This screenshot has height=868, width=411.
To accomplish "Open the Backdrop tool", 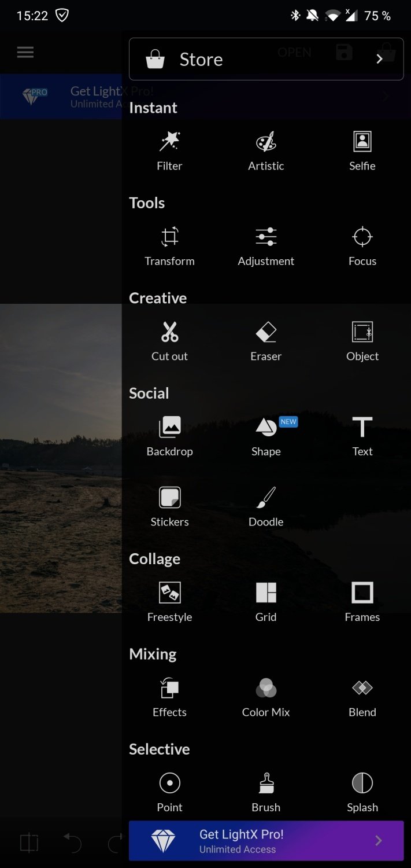I will click(169, 436).
